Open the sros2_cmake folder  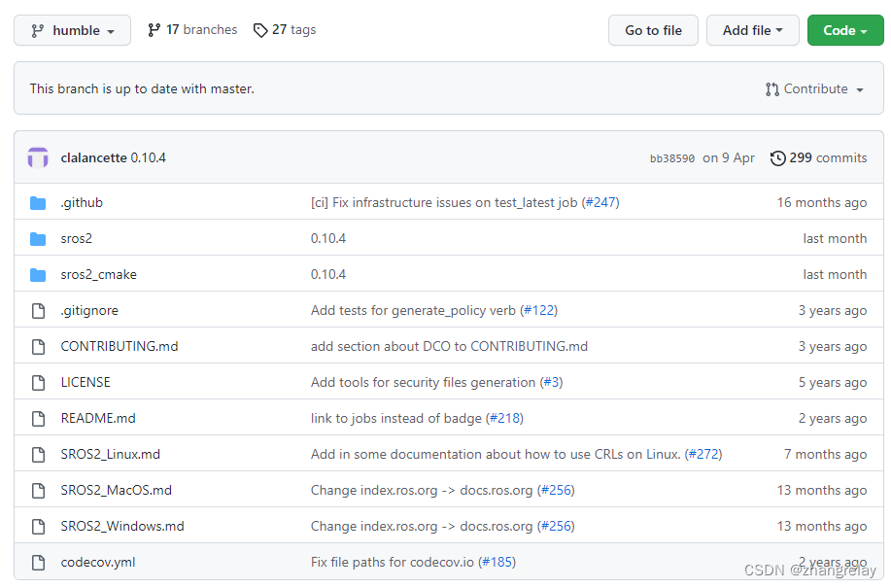pyautogui.click(x=98, y=275)
